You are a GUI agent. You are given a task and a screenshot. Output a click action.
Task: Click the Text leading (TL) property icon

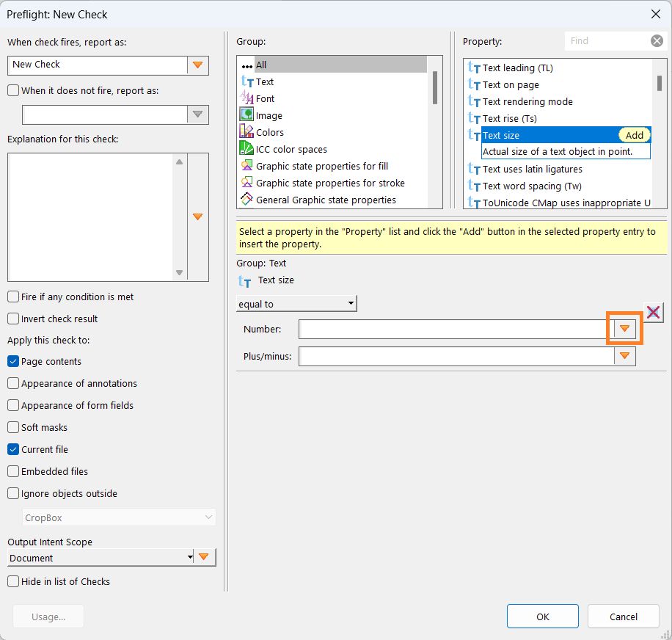pyautogui.click(x=474, y=68)
